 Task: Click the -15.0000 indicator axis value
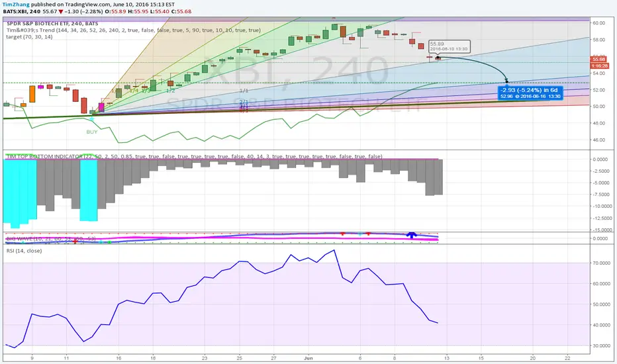602,230
